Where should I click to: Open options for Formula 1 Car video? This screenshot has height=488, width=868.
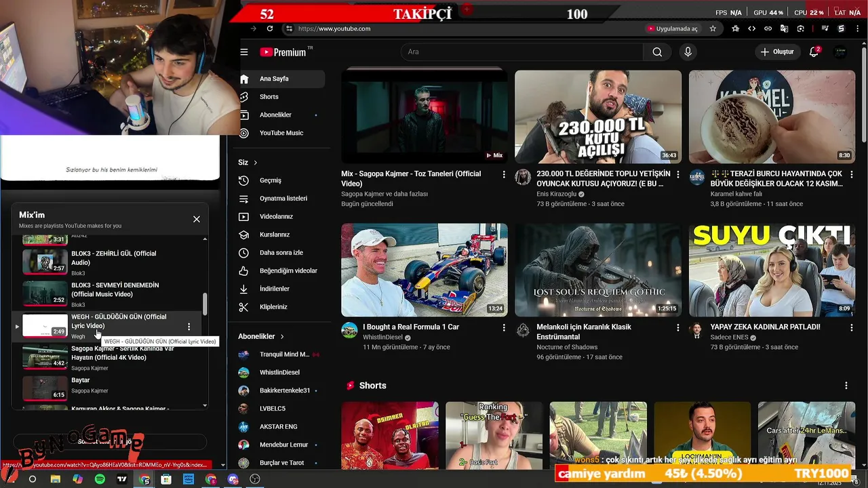point(503,328)
